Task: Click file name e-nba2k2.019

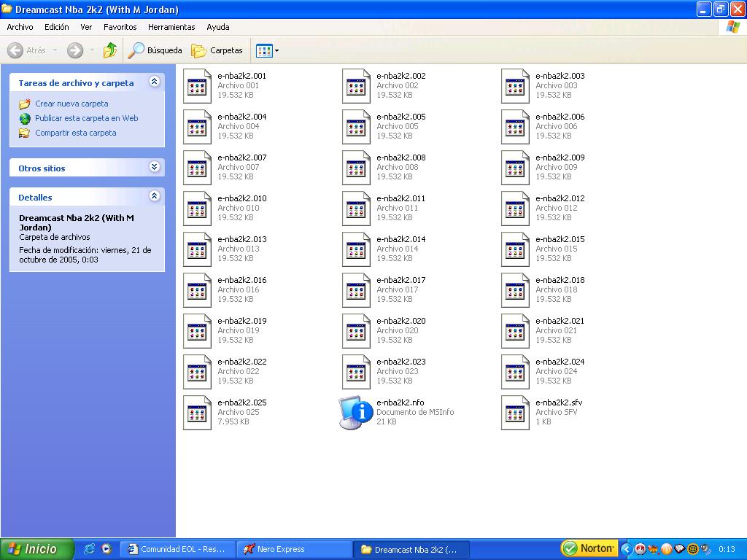Action: click(x=242, y=321)
